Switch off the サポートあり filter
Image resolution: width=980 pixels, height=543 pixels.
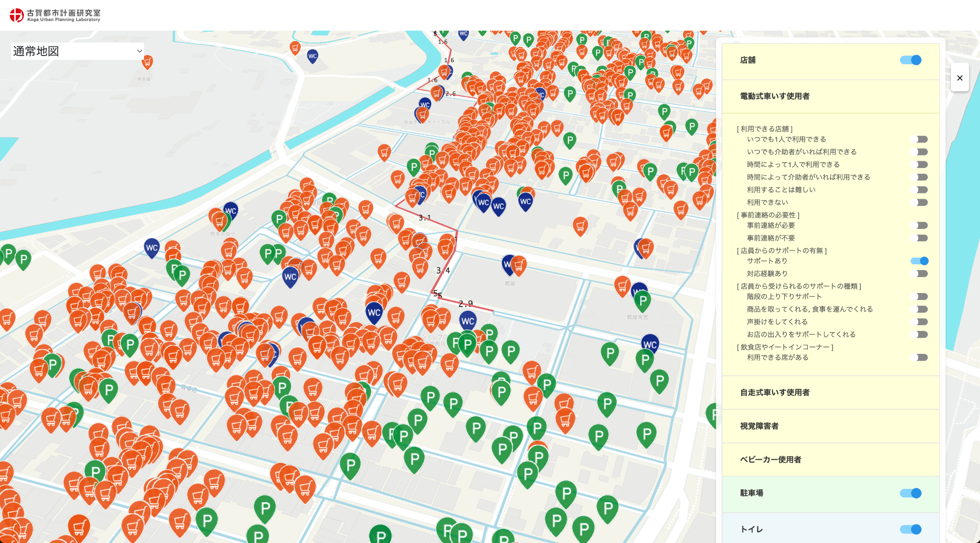coord(919,261)
